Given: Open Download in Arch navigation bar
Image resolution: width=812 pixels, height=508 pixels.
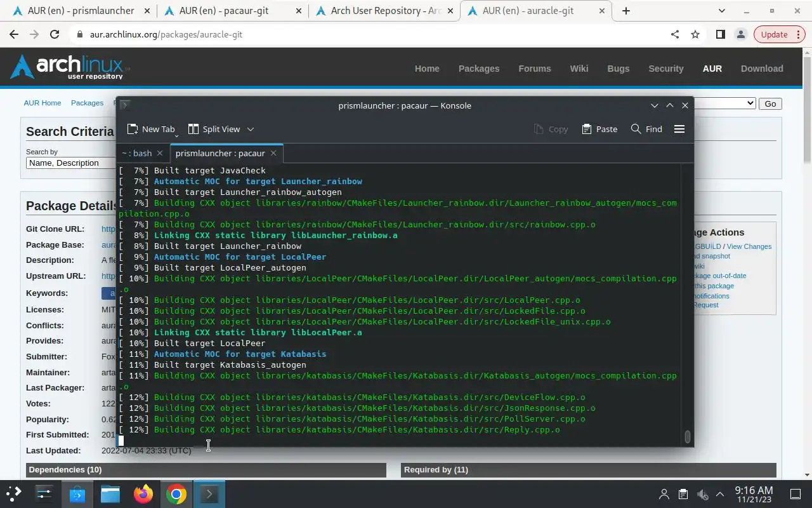Looking at the screenshot, I should (762, 69).
